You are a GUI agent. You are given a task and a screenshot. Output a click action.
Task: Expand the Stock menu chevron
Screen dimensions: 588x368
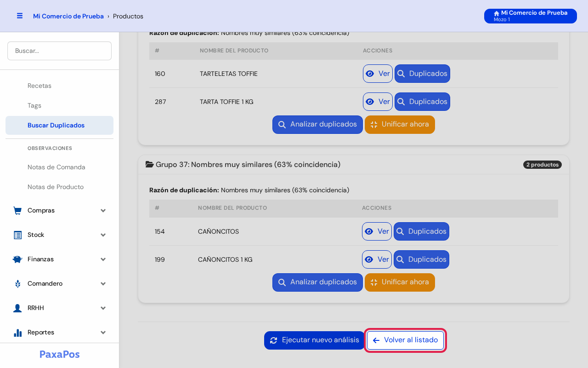point(103,235)
